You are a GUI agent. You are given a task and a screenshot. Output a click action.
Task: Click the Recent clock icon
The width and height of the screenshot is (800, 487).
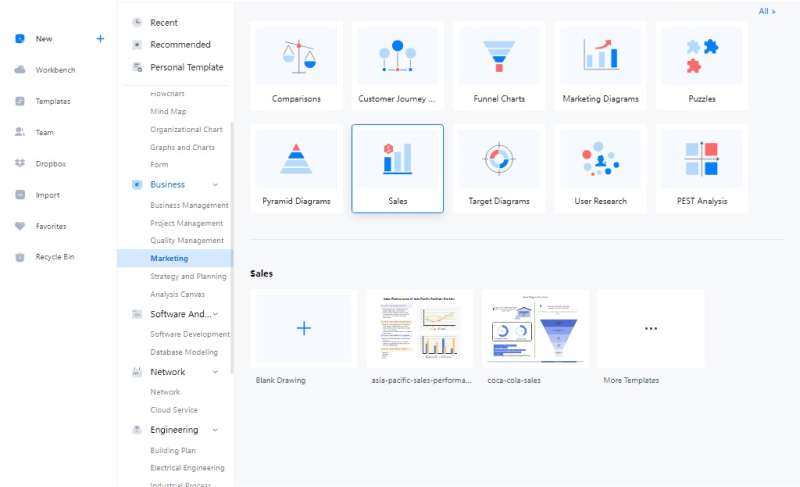137,22
